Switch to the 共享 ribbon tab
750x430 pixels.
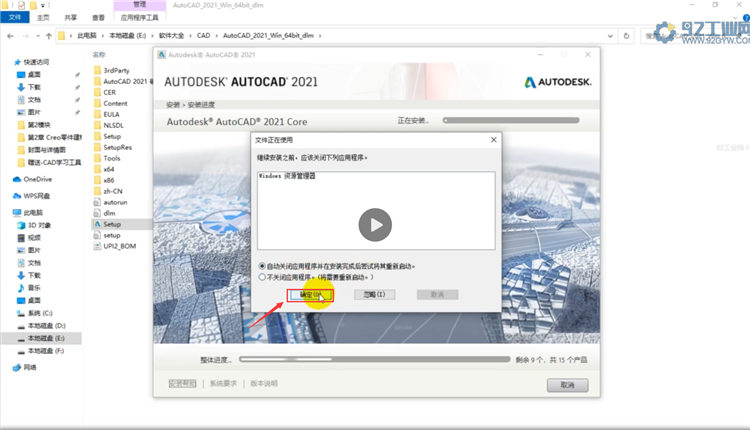click(71, 17)
